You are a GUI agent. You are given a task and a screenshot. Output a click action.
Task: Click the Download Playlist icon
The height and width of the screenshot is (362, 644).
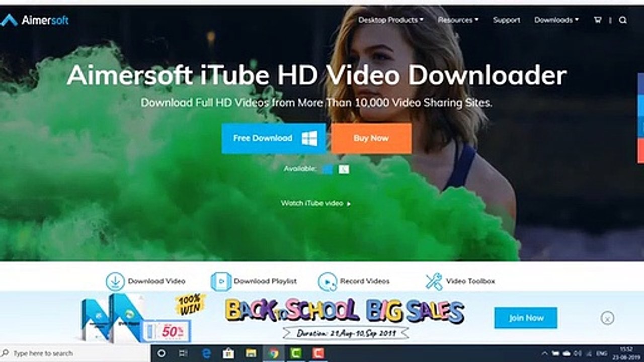pos(221,281)
